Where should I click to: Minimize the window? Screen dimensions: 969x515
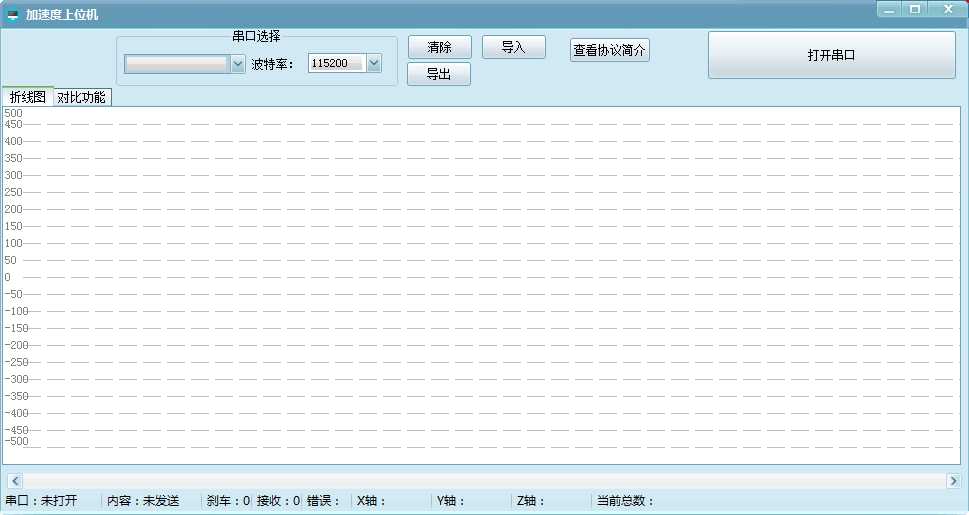coord(889,9)
